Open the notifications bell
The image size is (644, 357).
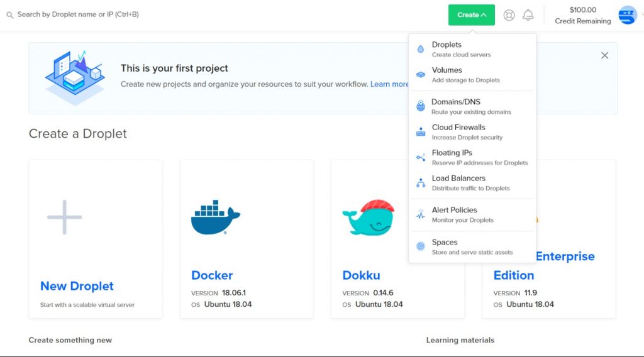tap(528, 15)
